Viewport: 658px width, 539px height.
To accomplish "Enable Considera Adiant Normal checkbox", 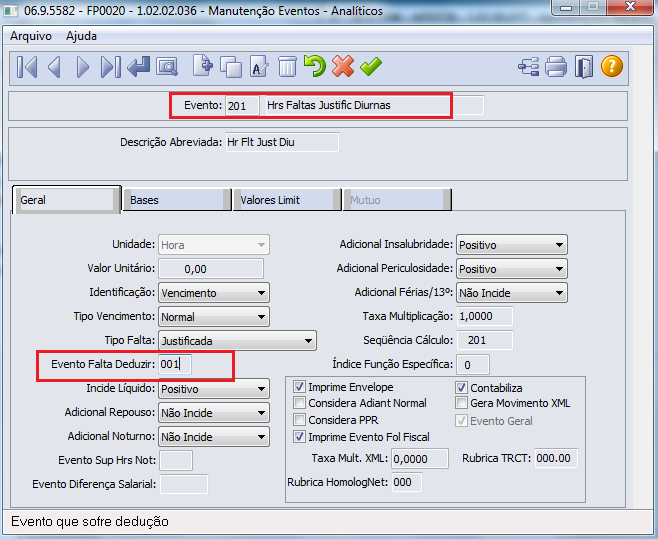I will (299, 403).
